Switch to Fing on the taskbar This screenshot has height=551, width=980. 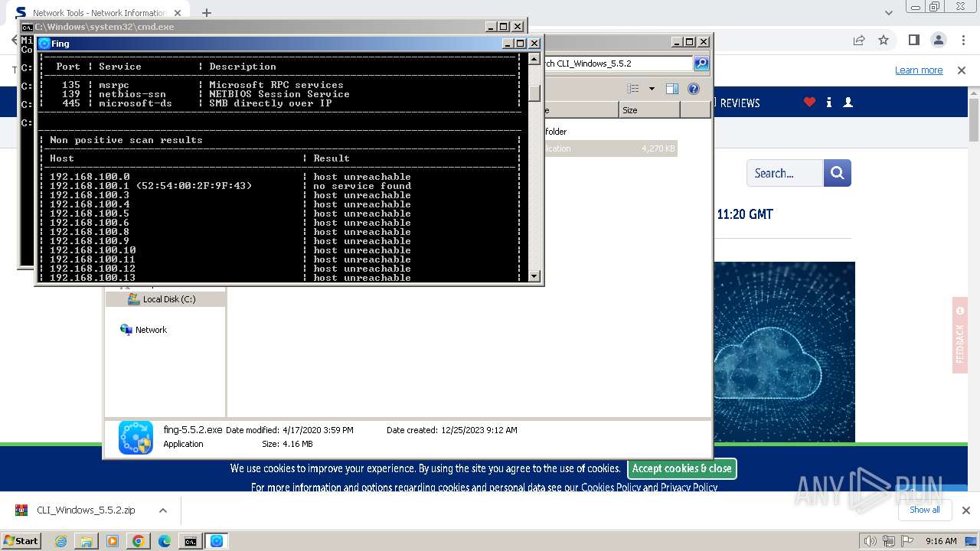217,541
